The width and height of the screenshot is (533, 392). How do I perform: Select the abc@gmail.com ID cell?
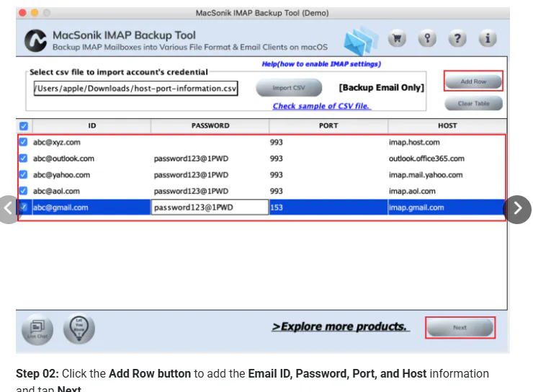point(91,208)
